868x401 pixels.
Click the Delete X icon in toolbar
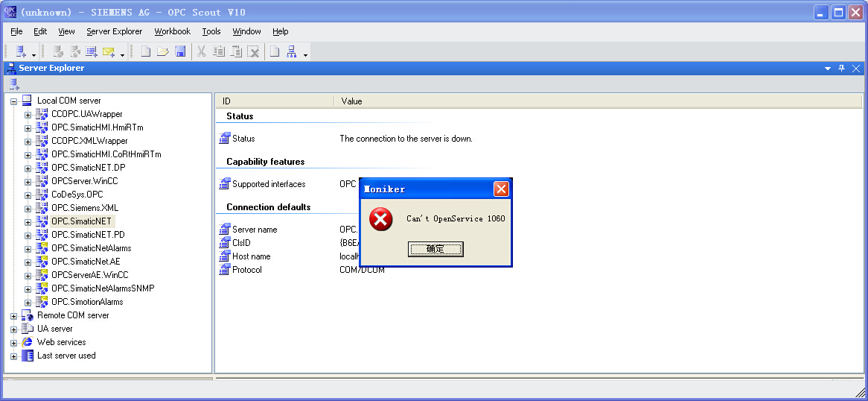254,51
